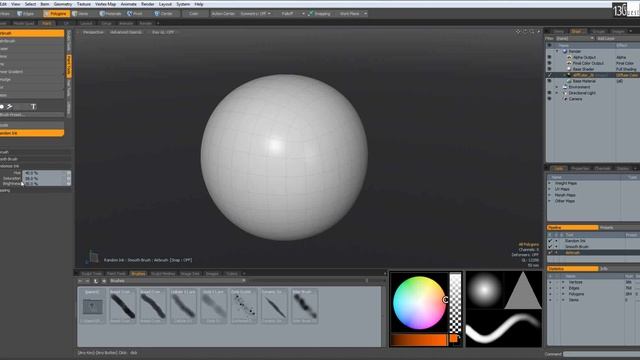Screen dimensions: 640x360
Task: Toggle visibility of Alpha Output layer
Action: tap(549, 58)
